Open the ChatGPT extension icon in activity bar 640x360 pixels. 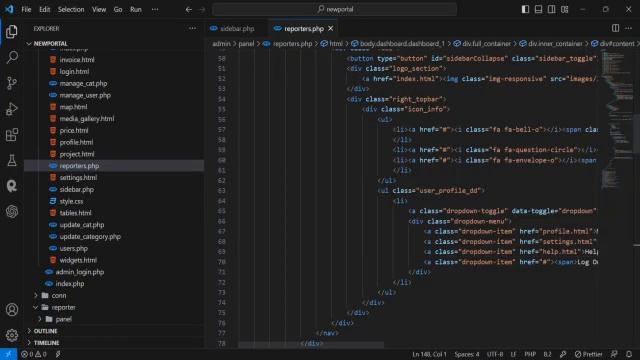coord(12,211)
